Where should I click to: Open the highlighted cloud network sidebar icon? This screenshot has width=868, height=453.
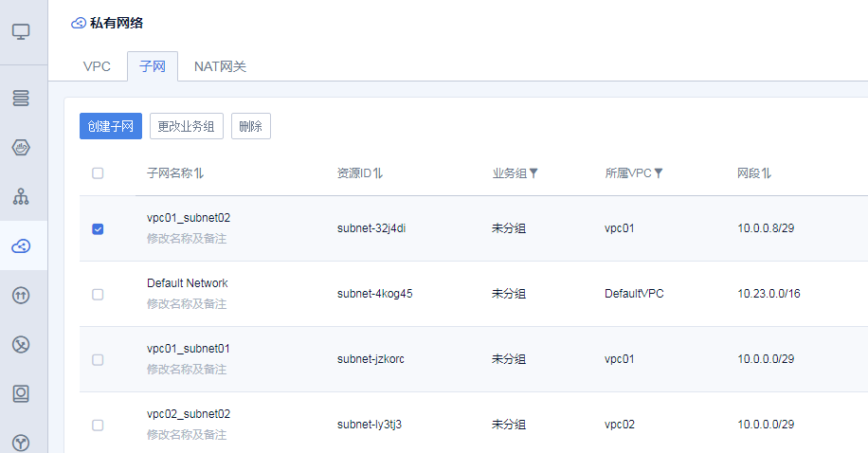(21, 246)
